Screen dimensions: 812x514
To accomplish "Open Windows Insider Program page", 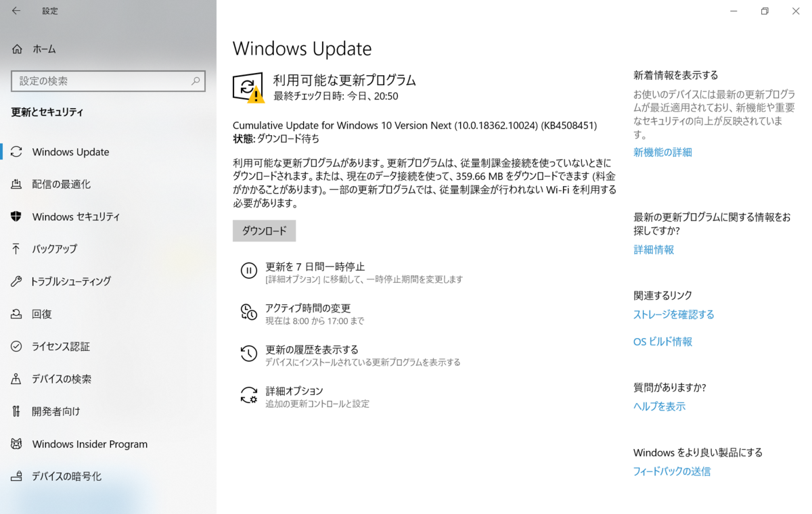I will [x=89, y=444].
